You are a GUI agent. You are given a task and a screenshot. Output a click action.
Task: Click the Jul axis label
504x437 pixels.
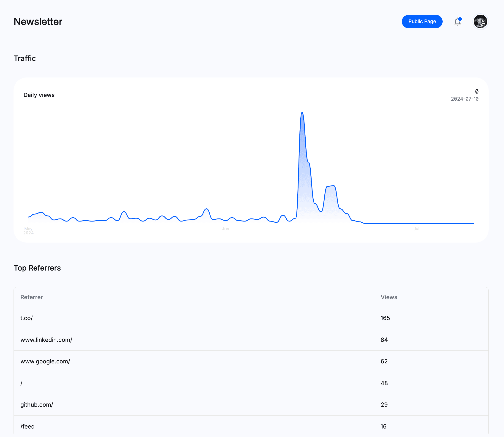tap(416, 229)
